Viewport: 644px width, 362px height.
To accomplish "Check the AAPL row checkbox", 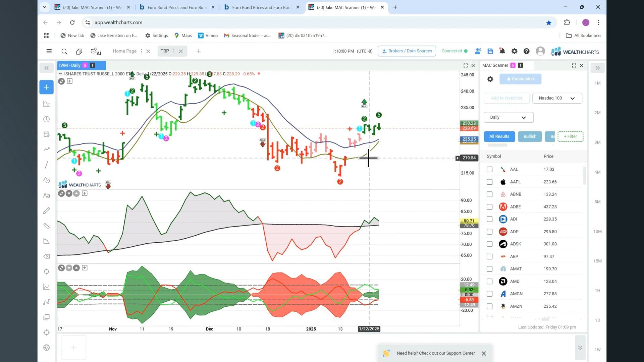I will [x=489, y=182].
